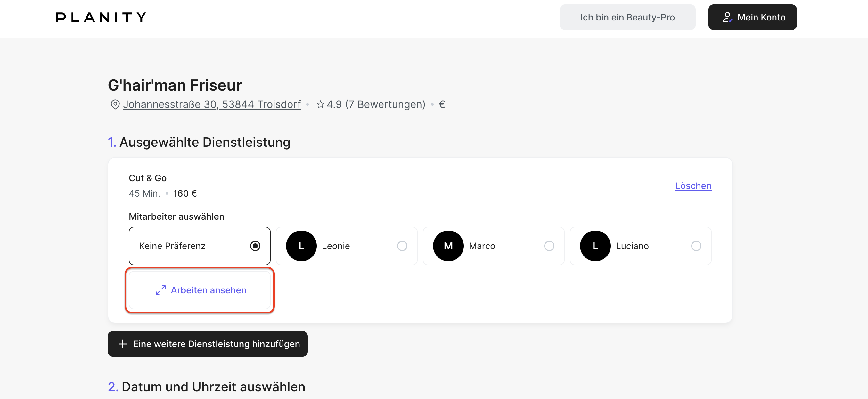The width and height of the screenshot is (868, 399).
Task: Click the PLANITY logo
Action: [101, 17]
